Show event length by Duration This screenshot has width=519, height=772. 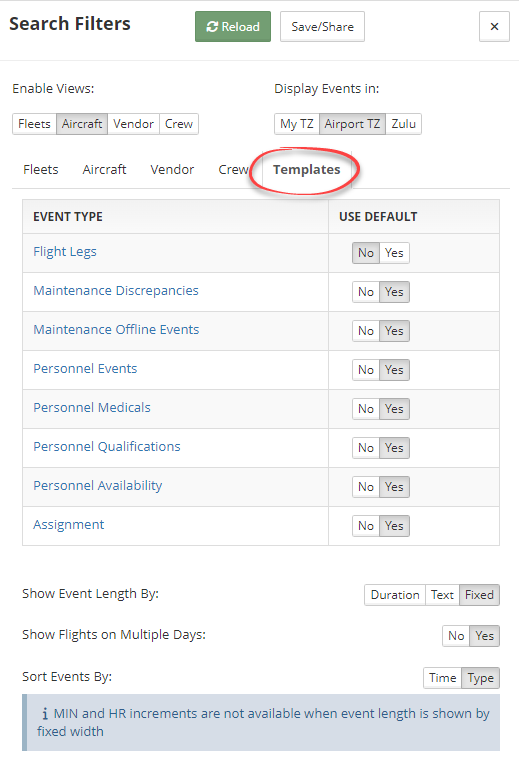click(x=395, y=595)
